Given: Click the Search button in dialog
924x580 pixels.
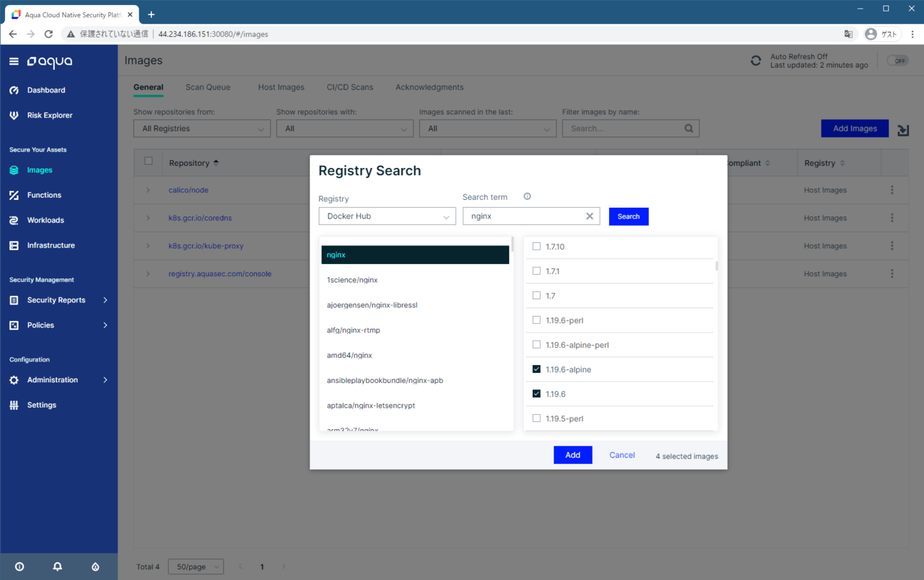Looking at the screenshot, I should (x=629, y=216).
